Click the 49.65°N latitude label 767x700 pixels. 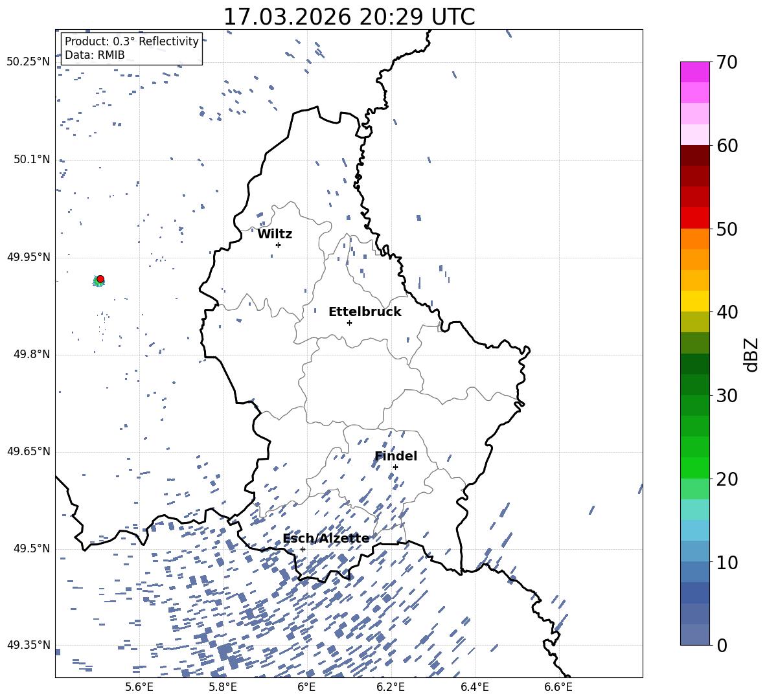click(29, 451)
